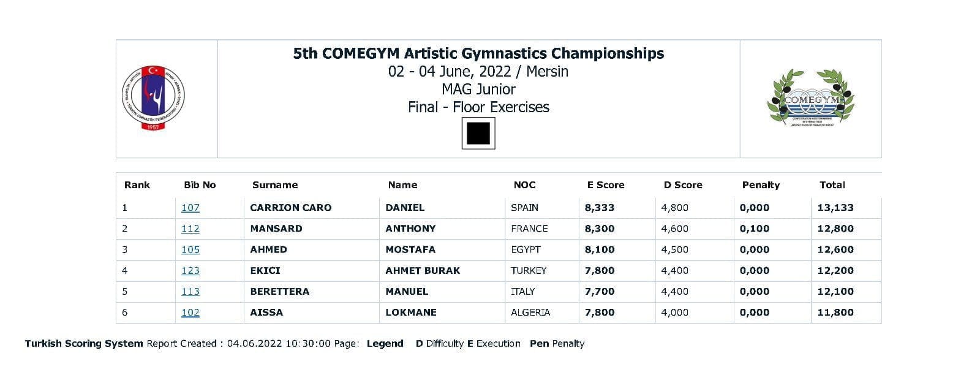Open bib number 107 link
The image size is (980, 369).
pos(190,208)
